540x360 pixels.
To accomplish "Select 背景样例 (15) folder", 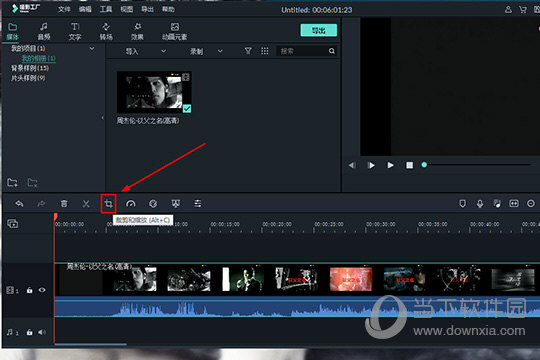I will (30, 68).
